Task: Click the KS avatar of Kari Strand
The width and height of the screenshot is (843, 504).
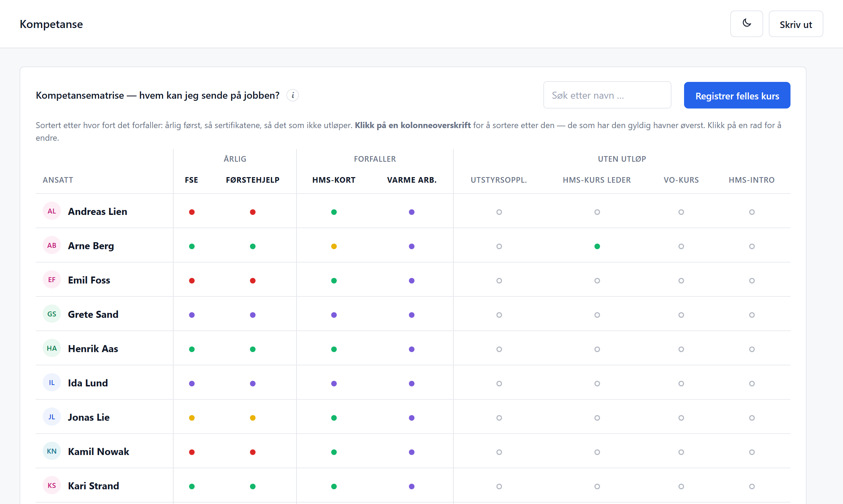Action: [52, 485]
